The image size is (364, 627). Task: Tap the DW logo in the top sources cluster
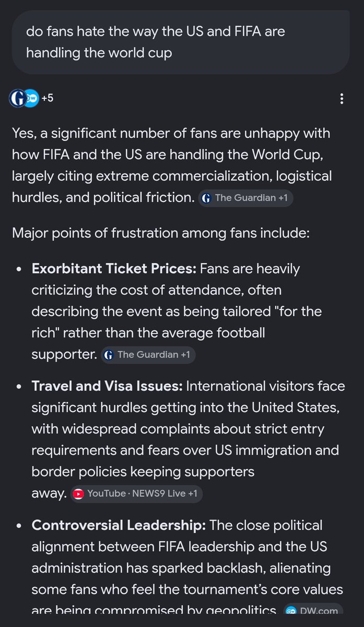pos(32,98)
